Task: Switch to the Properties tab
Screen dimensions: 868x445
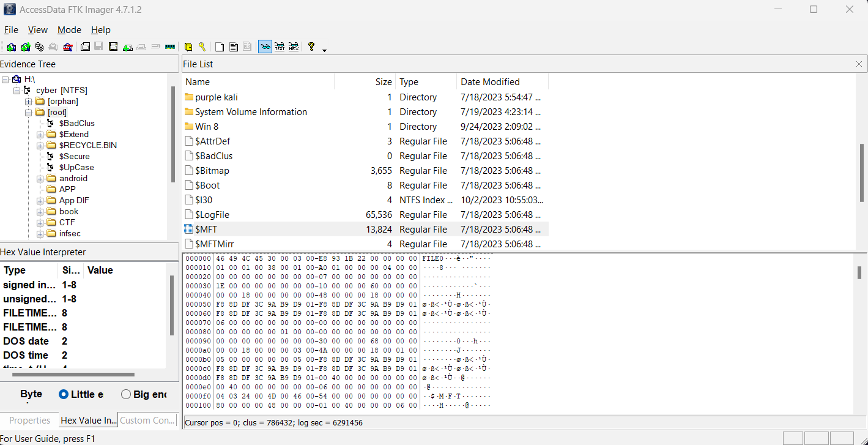Action: click(29, 421)
